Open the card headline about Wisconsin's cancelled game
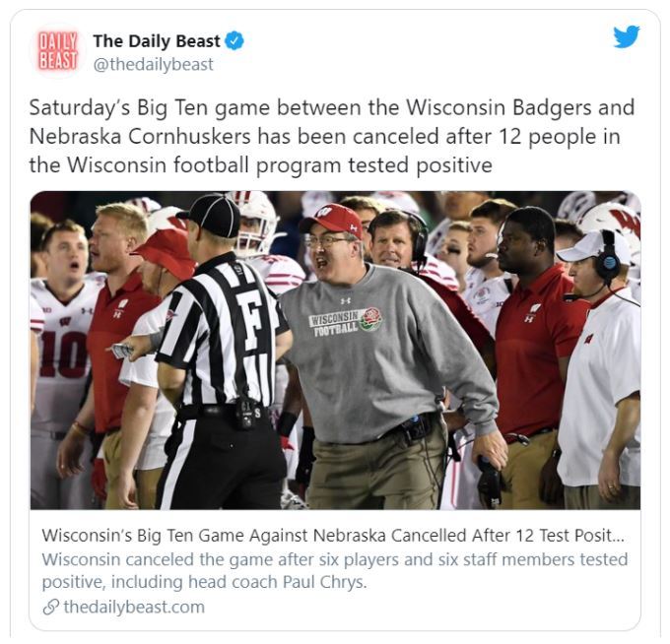Viewport: 670px width, 644px height. point(332,536)
